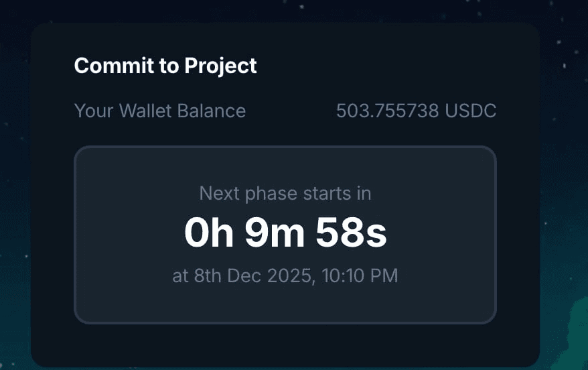Click the word "Next" in the caption
Screen dimensions: 588x370
[x=218, y=194]
